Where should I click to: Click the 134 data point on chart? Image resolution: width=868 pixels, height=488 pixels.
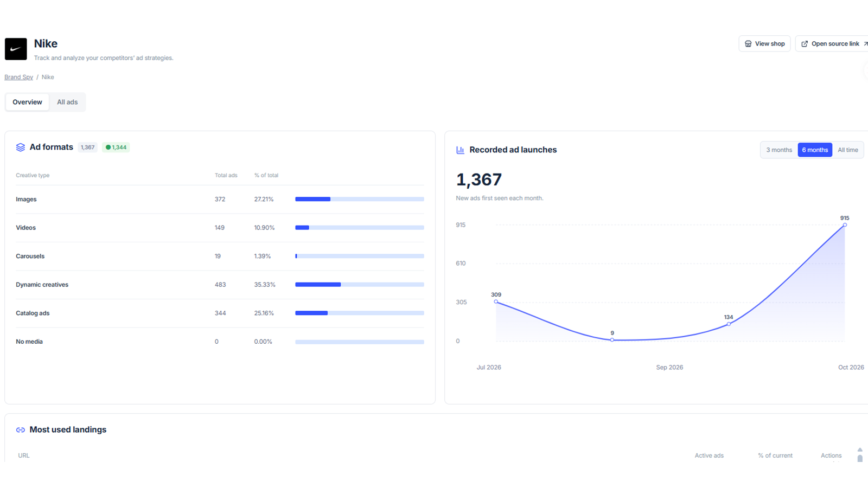pos(729,324)
